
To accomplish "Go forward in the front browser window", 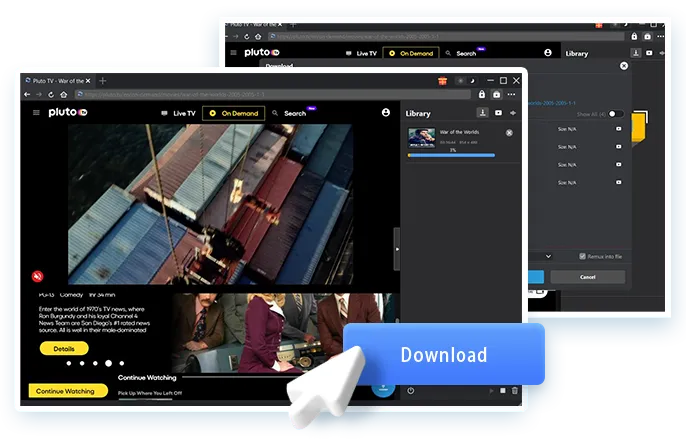I will 39,94.
